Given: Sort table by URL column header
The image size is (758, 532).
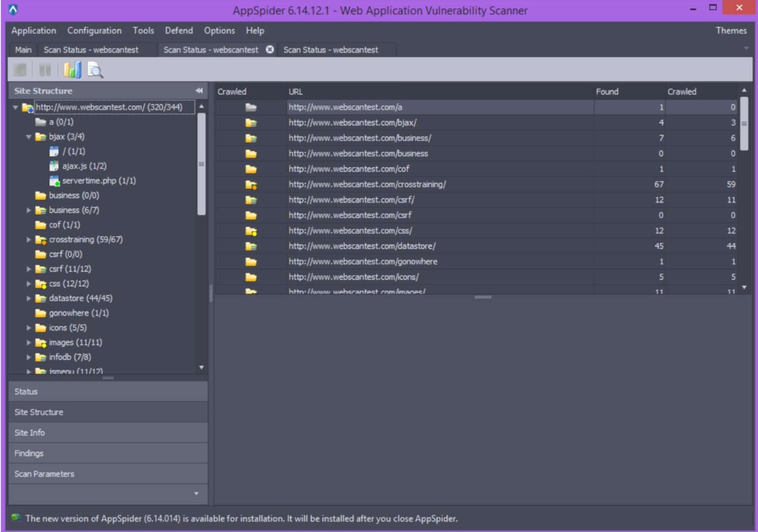Looking at the screenshot, I should pos(440,92).
